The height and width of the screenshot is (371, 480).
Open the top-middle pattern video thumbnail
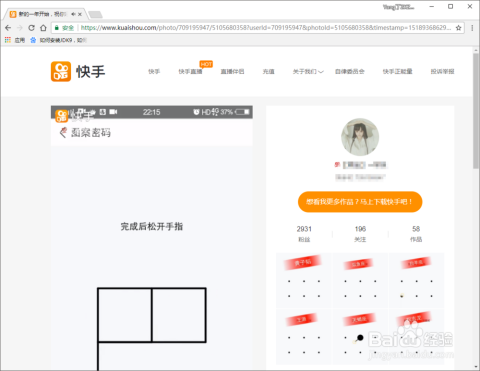click(x=360, y=281)
